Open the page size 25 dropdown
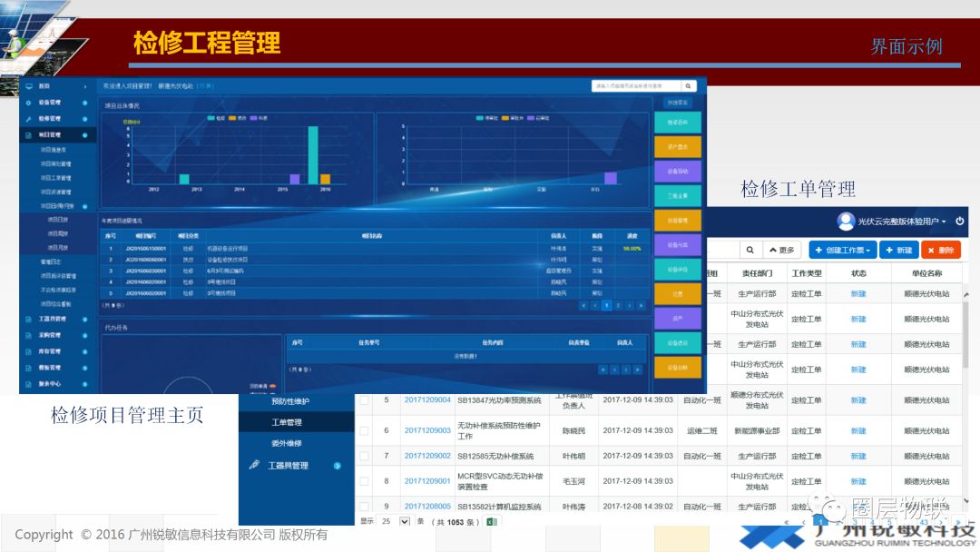The height and width of the screenshot is (552, 980). click(x=395, y=521)
